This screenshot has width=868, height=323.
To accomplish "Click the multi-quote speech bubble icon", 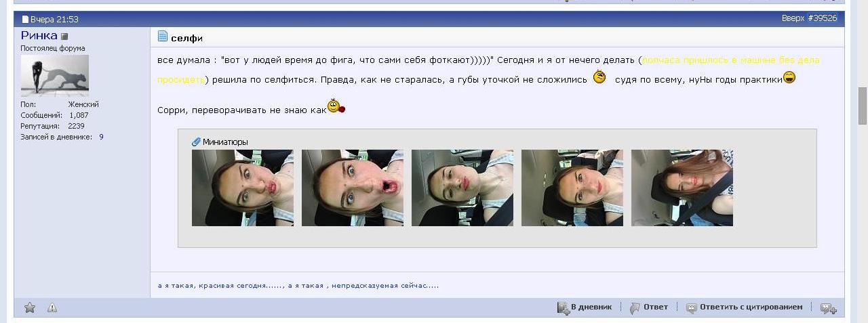I will (x=828, y=308).
